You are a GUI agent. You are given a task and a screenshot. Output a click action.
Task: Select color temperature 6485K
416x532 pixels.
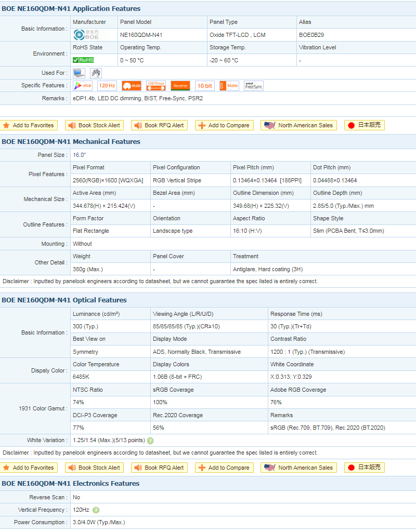[81, 377]
